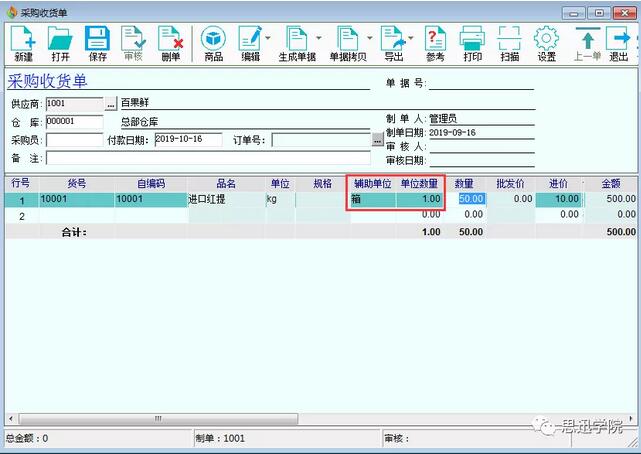Print the receipt using the 打印 icon
The image size is (641, 454).
pyautogui.click(x=472, y=44)
